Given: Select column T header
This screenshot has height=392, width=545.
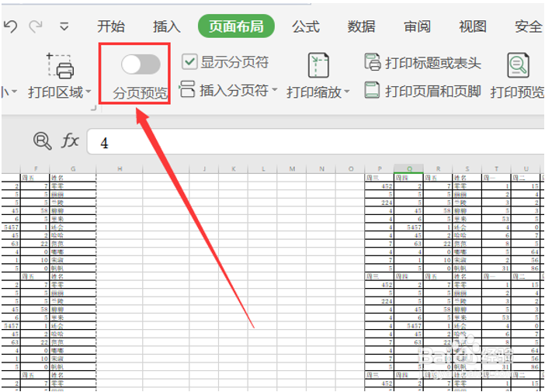Looking at the screenshot, I should [x=496, y=169].
